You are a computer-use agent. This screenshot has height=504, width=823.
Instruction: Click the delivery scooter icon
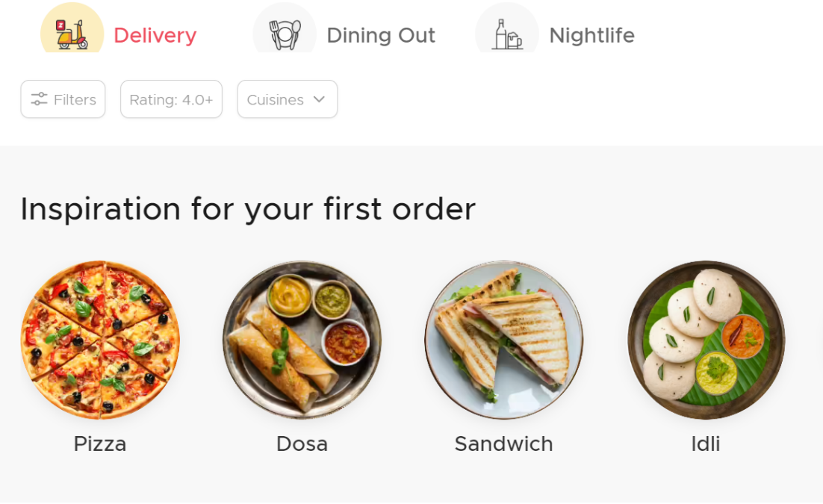(72, 34)
